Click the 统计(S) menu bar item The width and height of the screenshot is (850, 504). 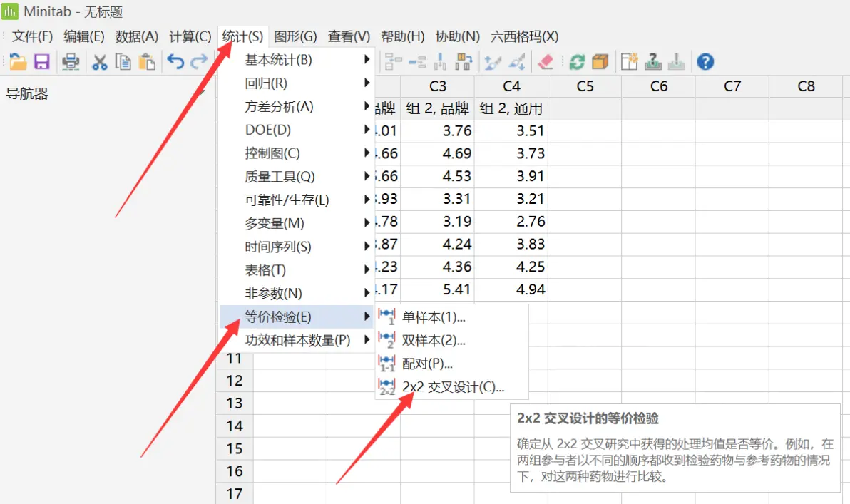[243, 36]
